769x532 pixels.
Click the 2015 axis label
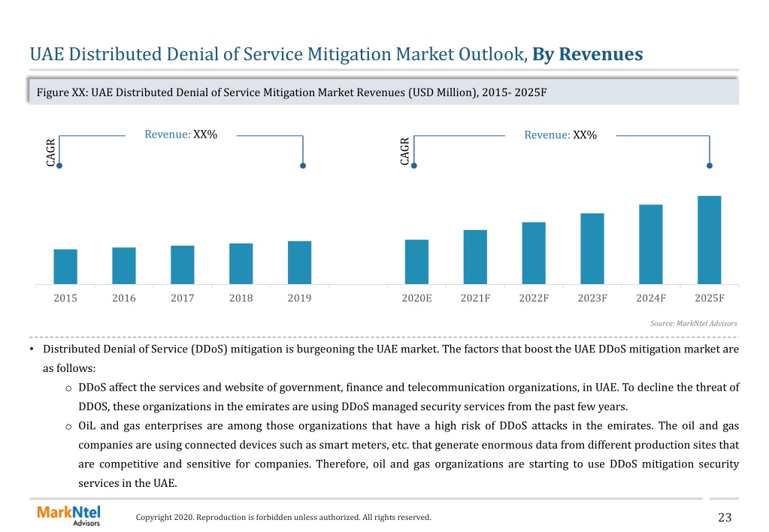pyautogui.click(x=65, y=298)
